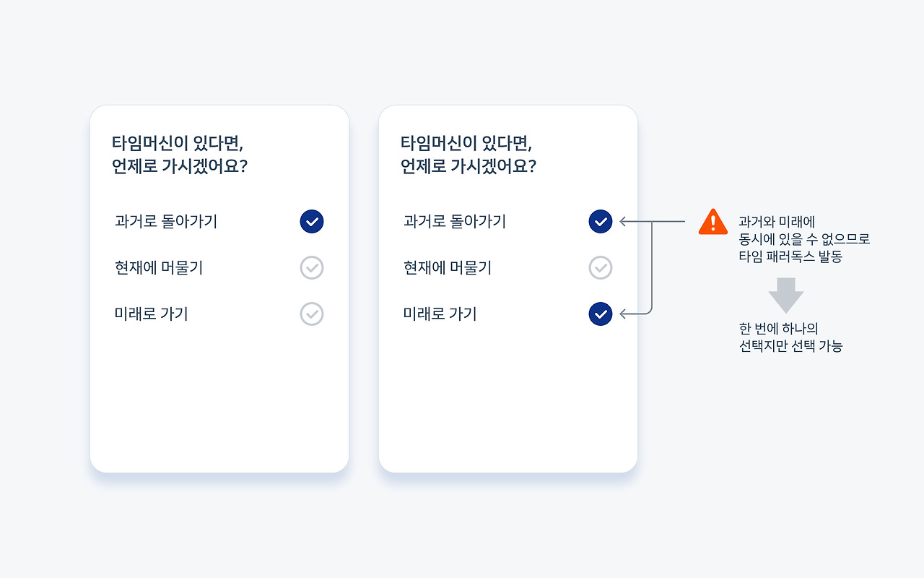Select the 미래로 가기 label in the left card
The image size is (924, 578).
point(152,314)
